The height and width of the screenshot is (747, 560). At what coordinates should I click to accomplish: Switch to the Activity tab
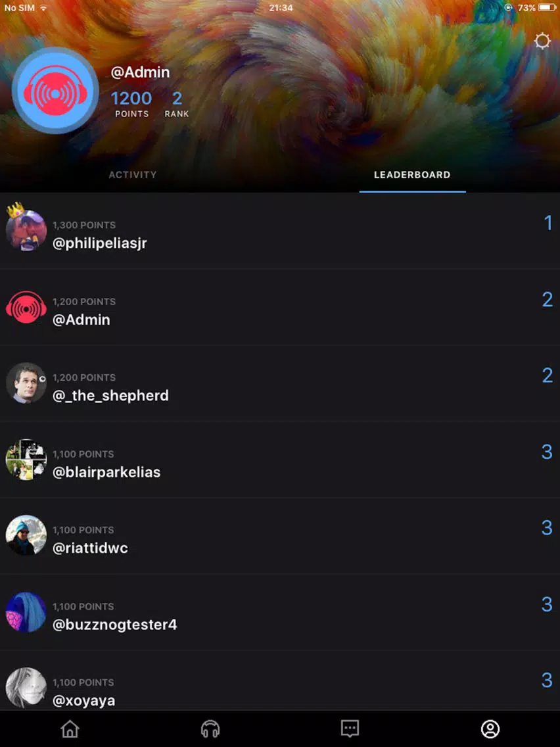[132, 175]
